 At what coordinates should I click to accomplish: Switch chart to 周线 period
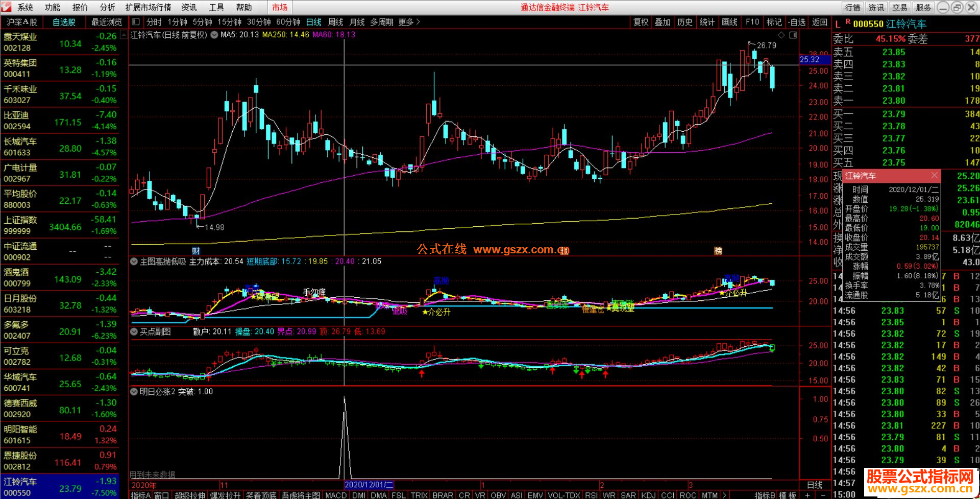click(335, 22)
